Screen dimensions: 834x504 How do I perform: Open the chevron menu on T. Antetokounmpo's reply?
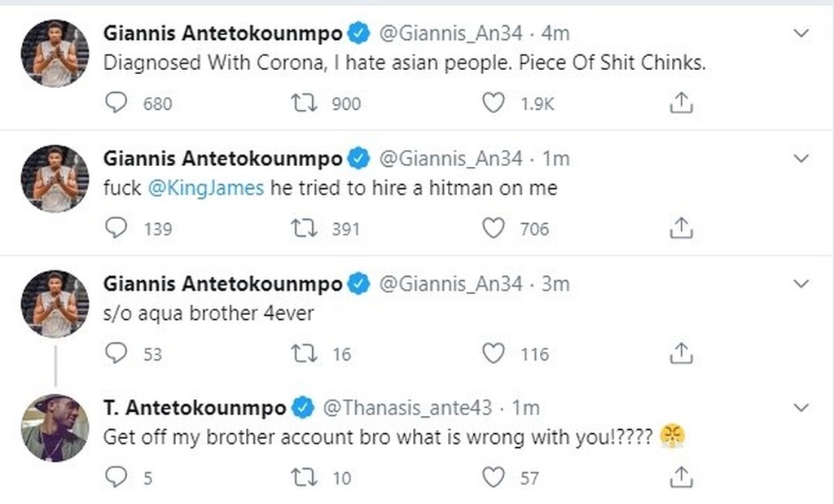[801, 407]
